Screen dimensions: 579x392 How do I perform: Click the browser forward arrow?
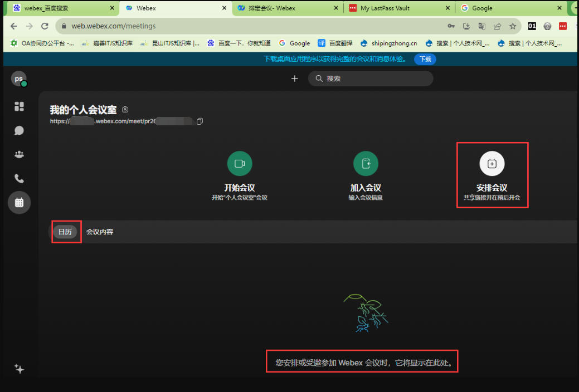30,26
